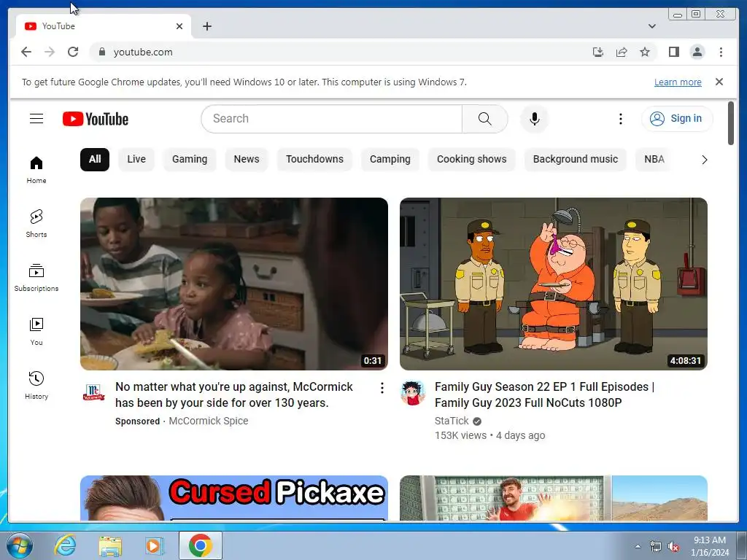Go to Home in the sidebar
This screenshot has height=560, width=747.
[x=36, y=169]
